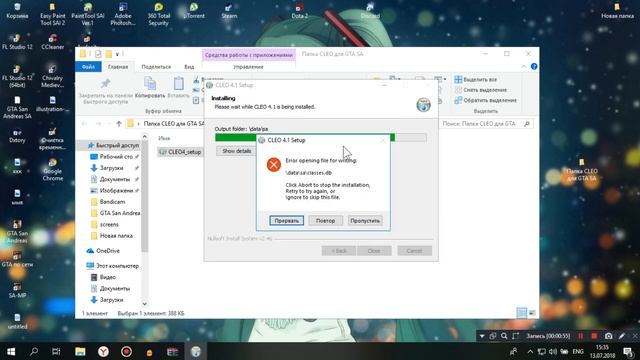
Task: Select Быстрый доступ in the sidebar
Action: 113,145
